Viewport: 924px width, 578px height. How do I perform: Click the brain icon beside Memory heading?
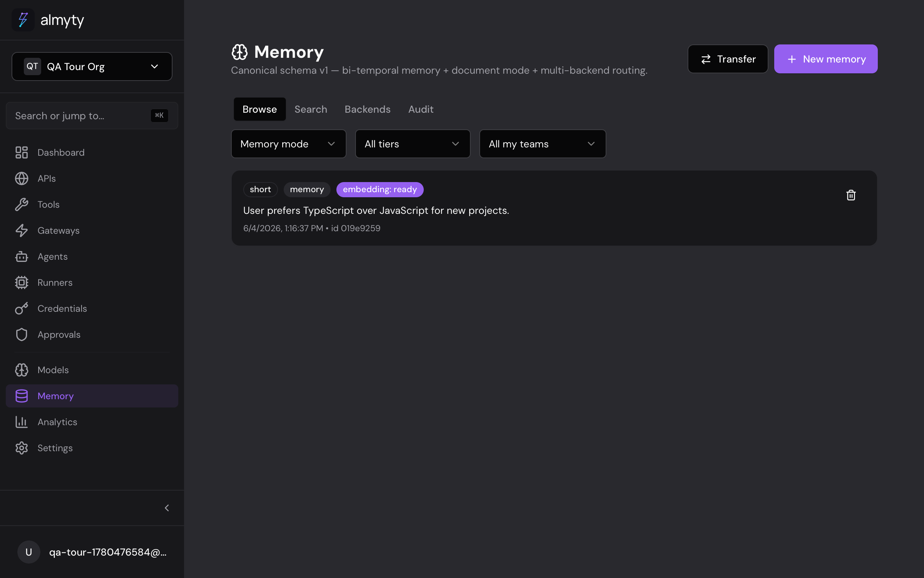pos(239,52)
